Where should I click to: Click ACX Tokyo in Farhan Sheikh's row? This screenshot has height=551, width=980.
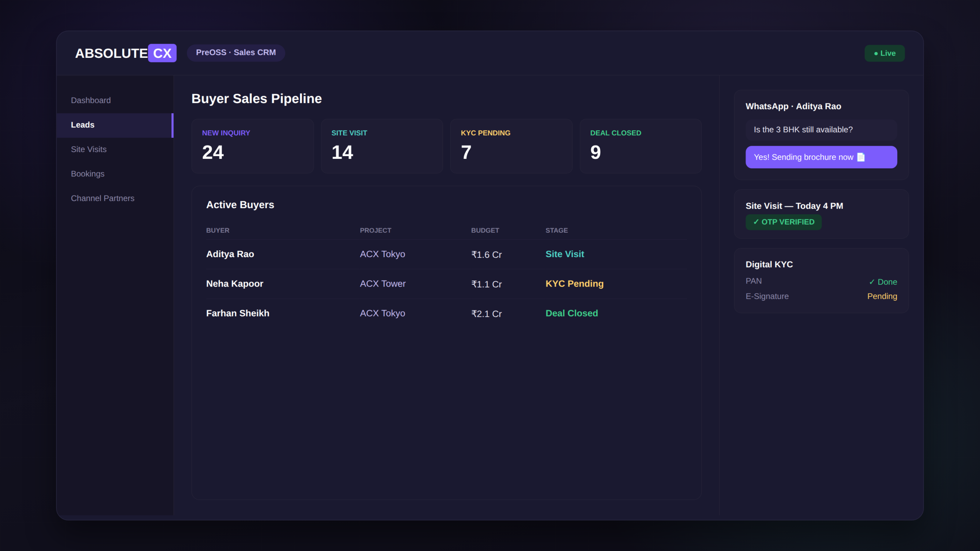(x=382, y=313)
